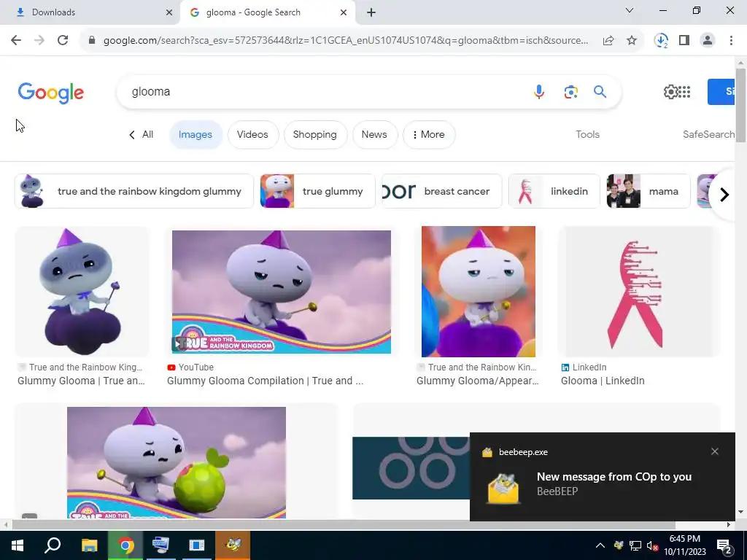747x560 pixels.
Task: Open 'Glooma | LinkedIn' result link
Action: pyautogui.click(x=603, y=381)
